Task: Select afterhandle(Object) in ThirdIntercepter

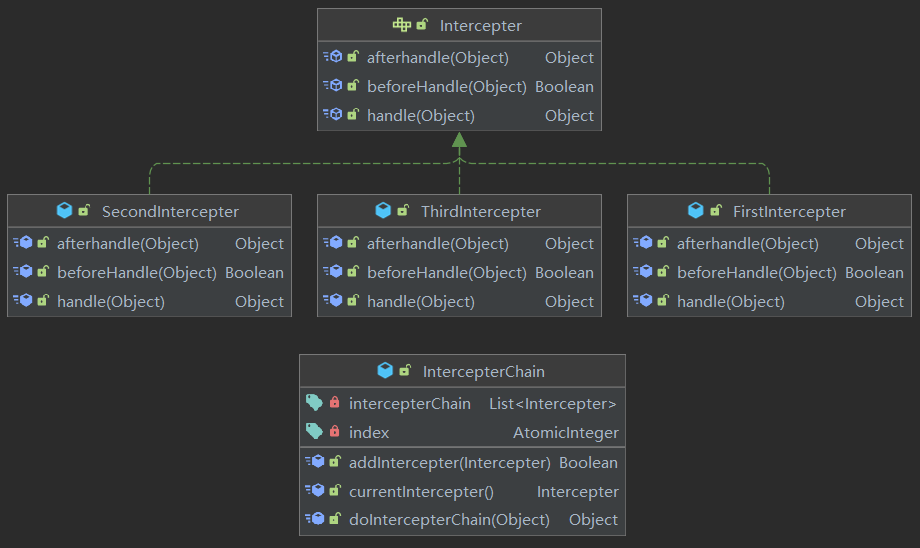Action: pos(438,244)
